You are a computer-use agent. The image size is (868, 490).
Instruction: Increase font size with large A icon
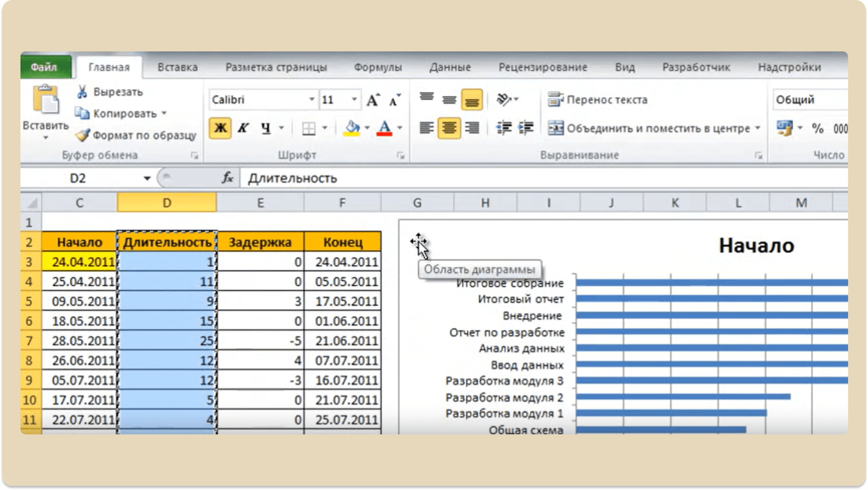click(x=373, y=100)
